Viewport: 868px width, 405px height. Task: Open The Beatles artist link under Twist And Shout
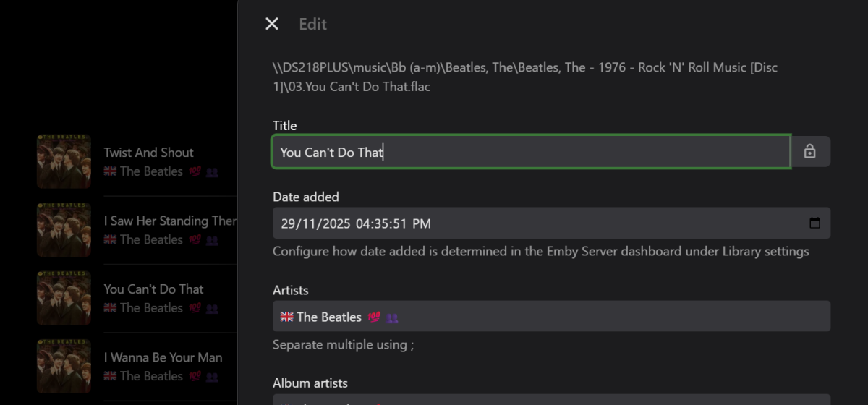(151, 171)
